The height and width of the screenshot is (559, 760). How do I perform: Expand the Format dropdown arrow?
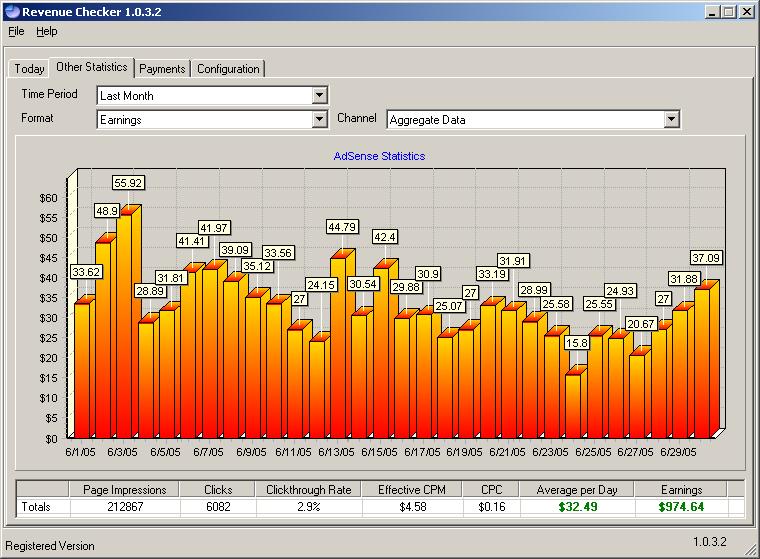[319, 120]
